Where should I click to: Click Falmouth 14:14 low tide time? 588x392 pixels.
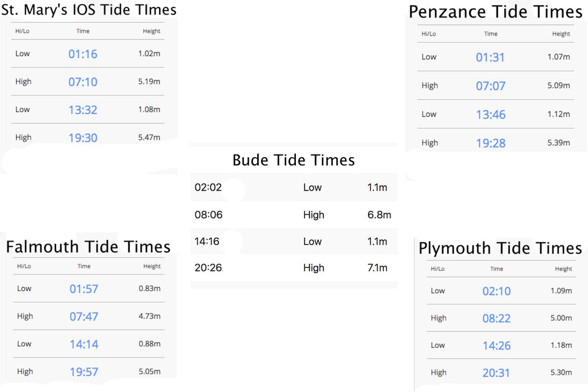pyautogui.click(x=84, y=344)
